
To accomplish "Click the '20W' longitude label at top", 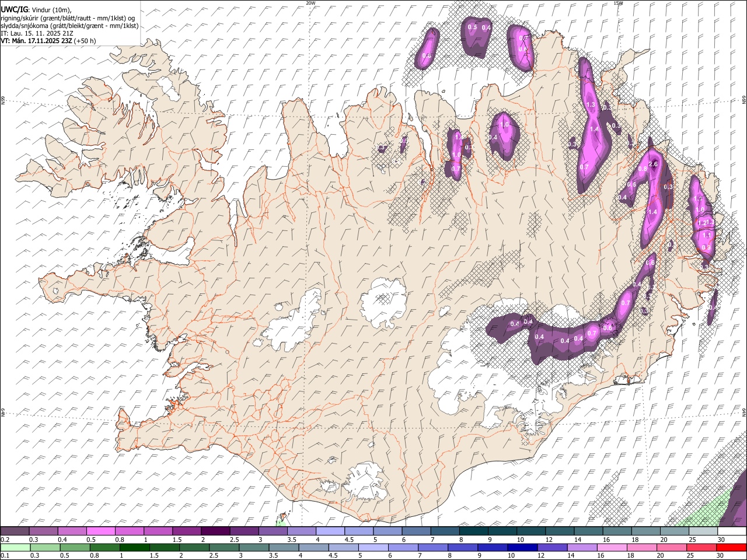I will click(310, 3).
